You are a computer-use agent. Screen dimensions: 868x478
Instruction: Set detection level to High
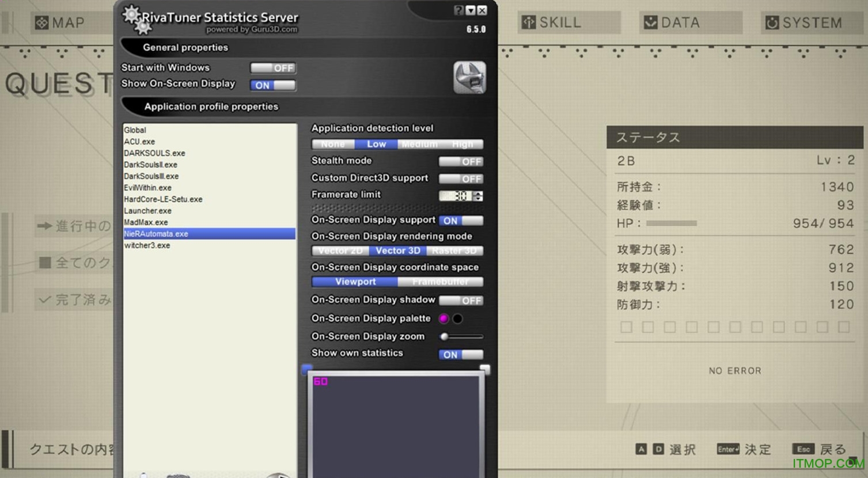pos(462,145)
